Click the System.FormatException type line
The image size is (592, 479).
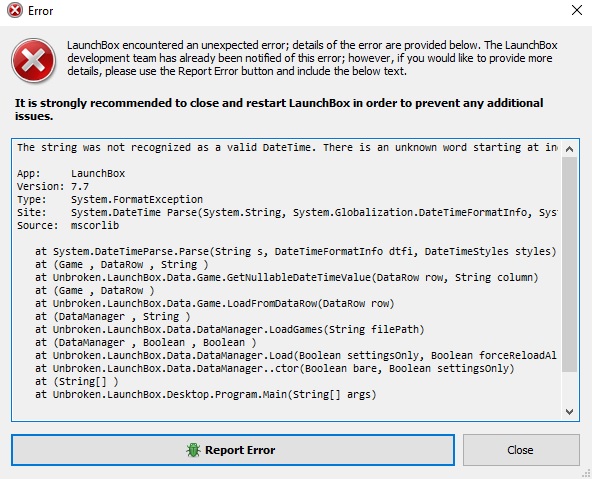click(x=110, y=199)
